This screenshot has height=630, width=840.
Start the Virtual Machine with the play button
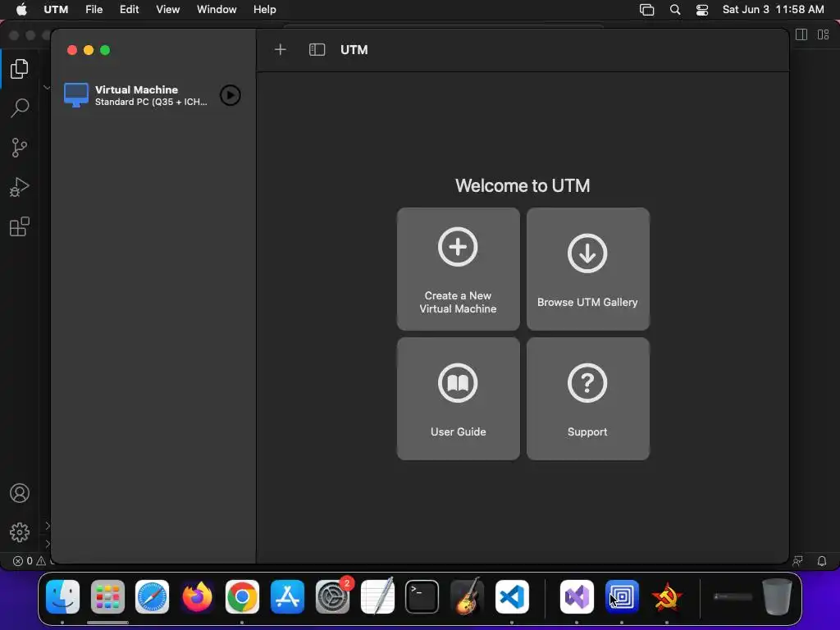(231, 95)
